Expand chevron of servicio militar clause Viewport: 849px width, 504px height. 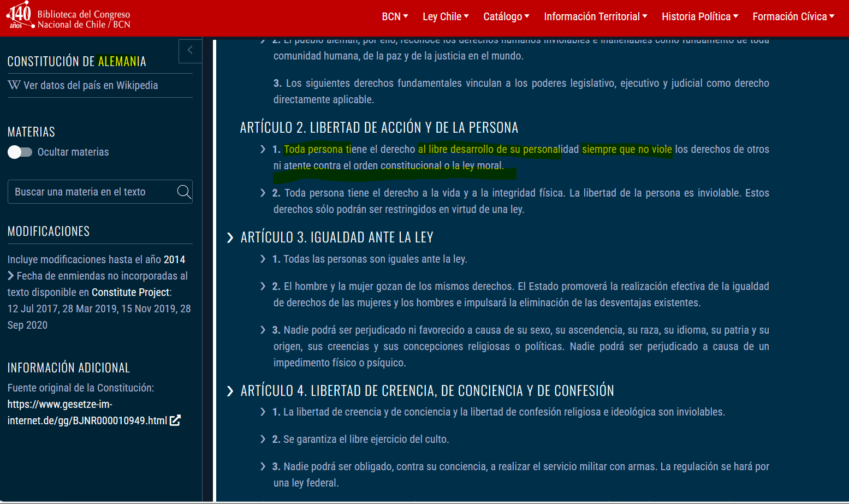[263, 466]
